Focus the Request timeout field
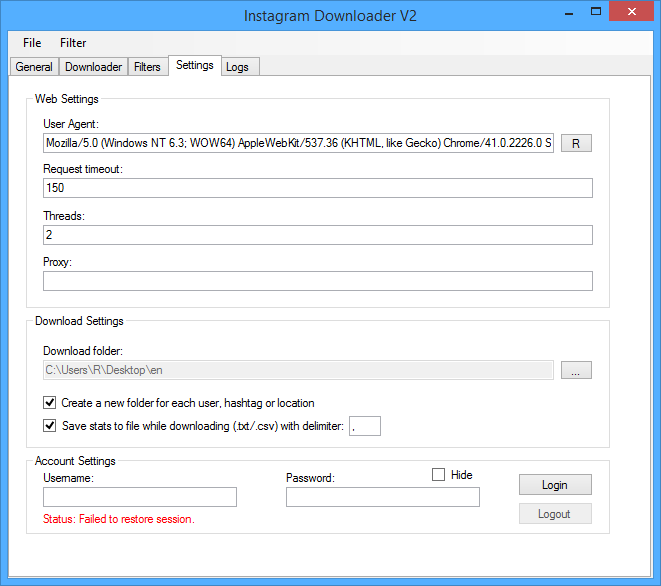Screen dimensions: 661x586 coord(318,188)
